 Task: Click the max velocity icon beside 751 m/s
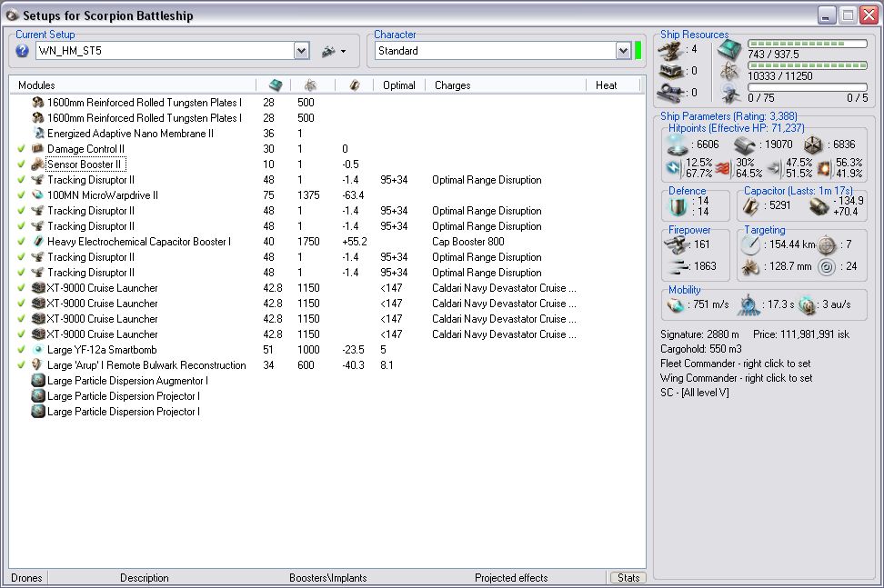click(675, 304)
